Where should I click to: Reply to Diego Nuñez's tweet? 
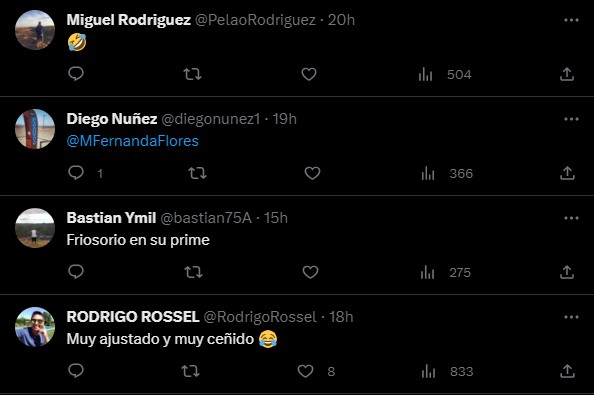(76, 173)
